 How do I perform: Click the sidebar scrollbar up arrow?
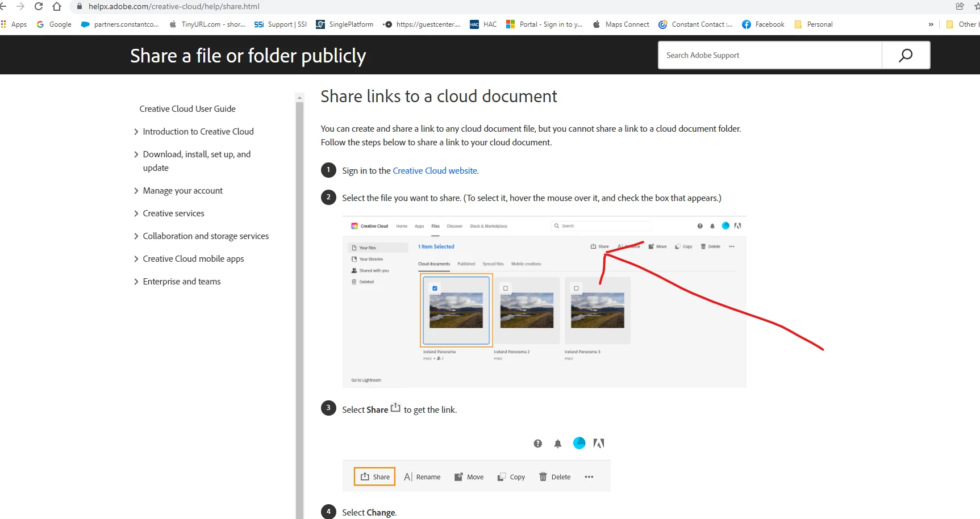tap(299, 98)
